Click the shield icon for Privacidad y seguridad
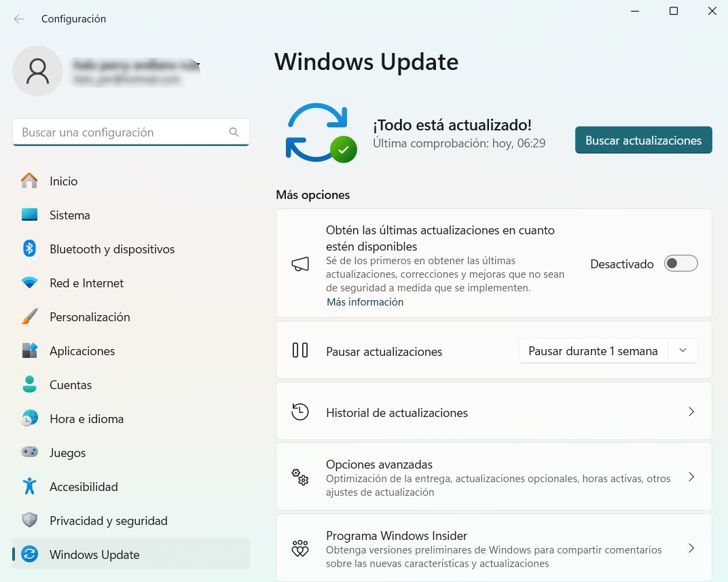This screenshot has width=728, height=582. [29, 520]
